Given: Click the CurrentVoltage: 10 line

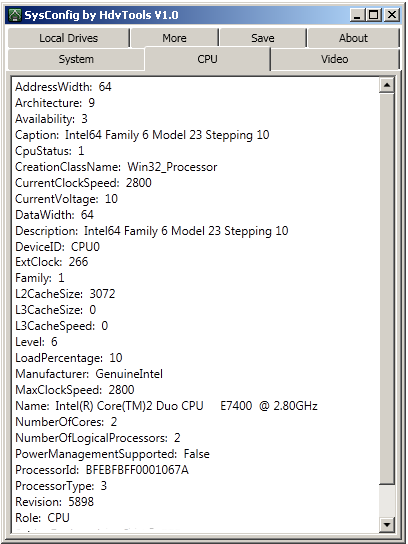Looking at the screenshot, I should coord(67,199).
